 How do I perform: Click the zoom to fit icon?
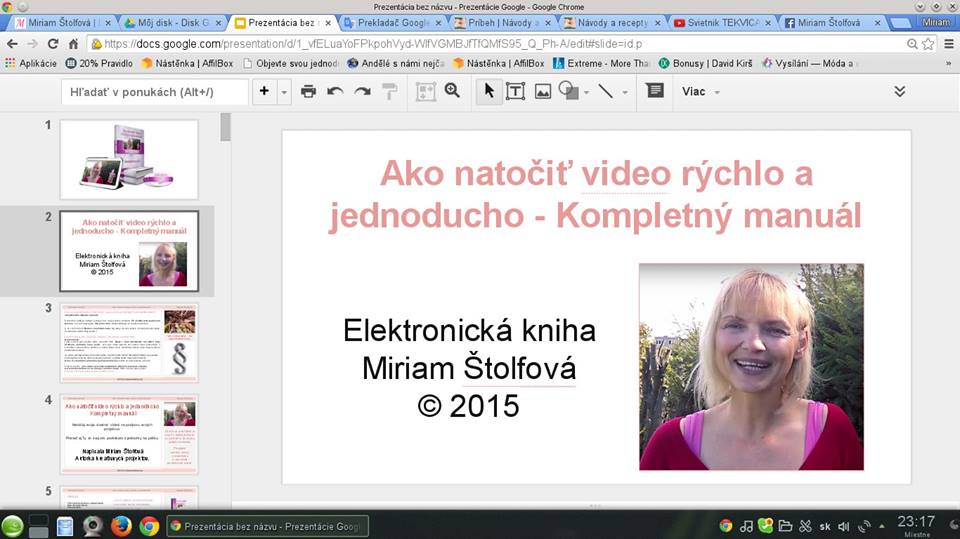point(426,91)
